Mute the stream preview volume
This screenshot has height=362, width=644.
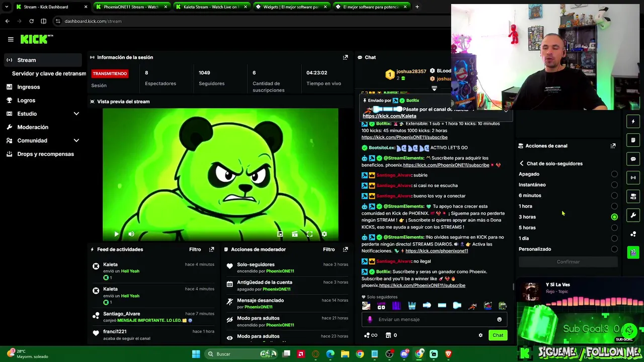coord(131,234)
